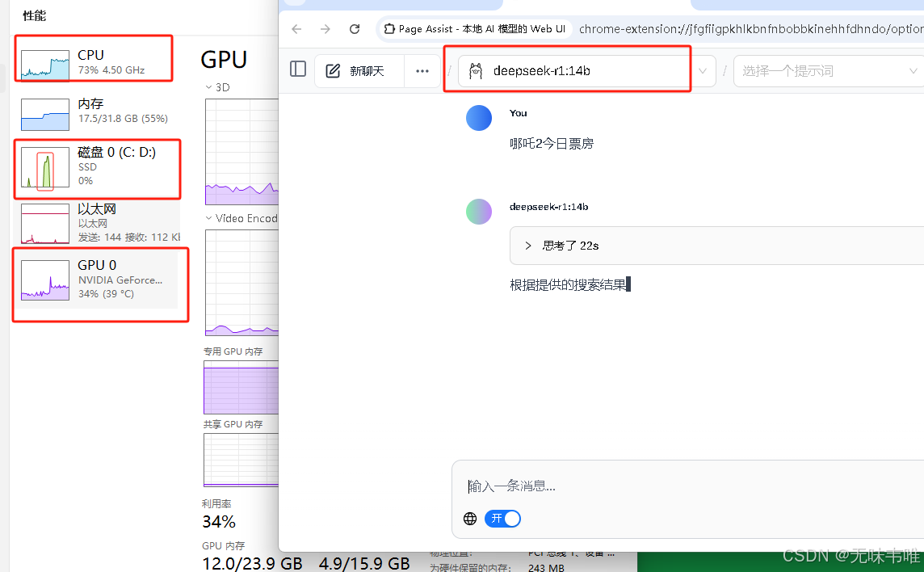Open the 选择一个提示词 prompt dropdown

coord(829,71)
